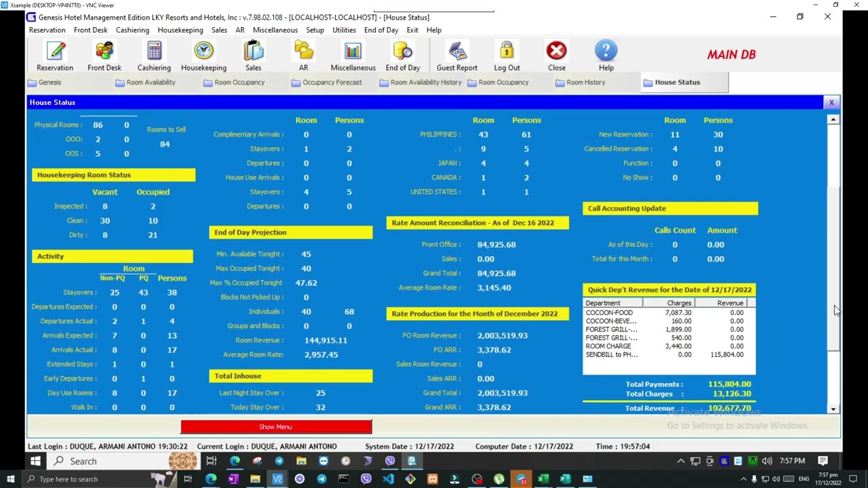Open remote desktop notification center icon
The height and width of the screenshot is (488, 868).
pyautogui.click(x=823, y=461)
